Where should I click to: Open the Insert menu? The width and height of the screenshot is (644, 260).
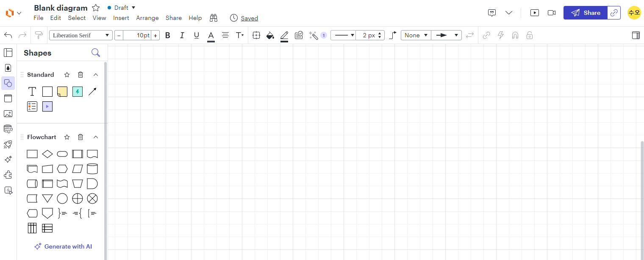click(x=121, y=18)
